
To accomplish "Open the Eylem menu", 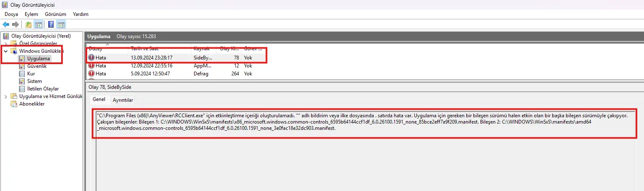I will (x=31, y=14).
